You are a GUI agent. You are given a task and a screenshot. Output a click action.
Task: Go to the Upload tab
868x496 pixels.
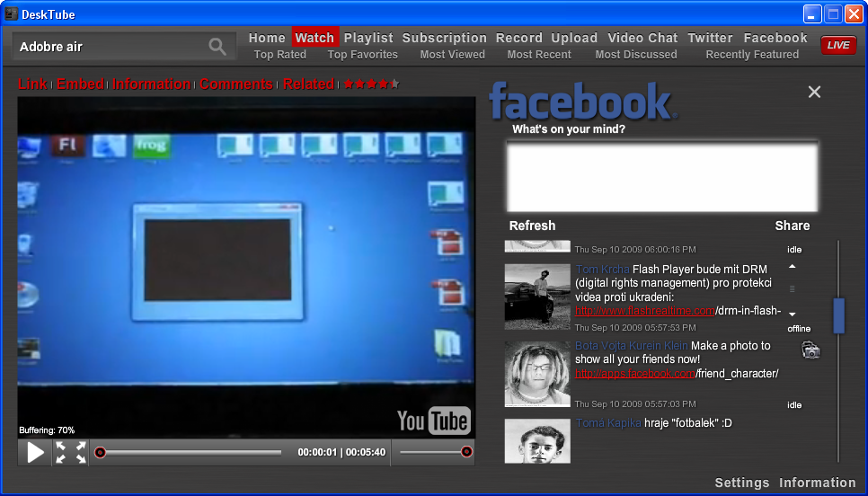(574, 38)
